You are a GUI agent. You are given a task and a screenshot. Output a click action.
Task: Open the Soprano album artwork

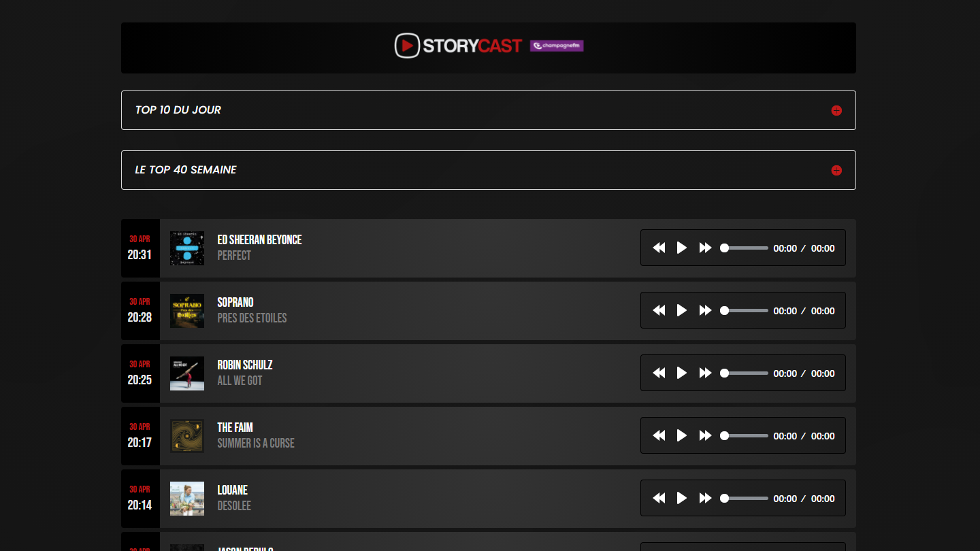coord(187,311)
